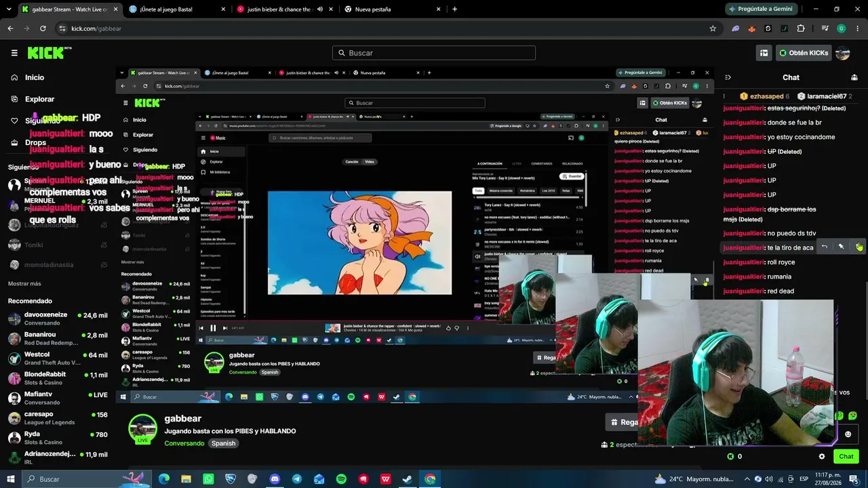Open the Windows Start menu
Viewport: 868px width, 488px height.
(x=11, y=479)
